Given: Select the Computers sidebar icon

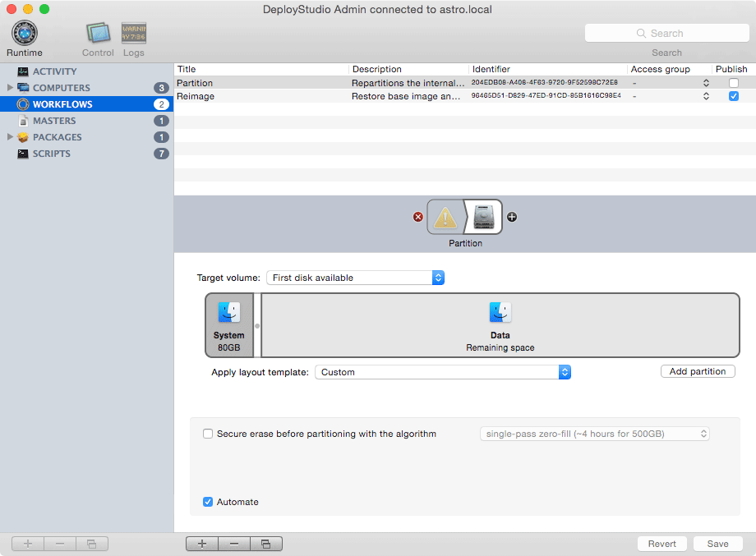Looking at the screenshot, I should pyautogui.click(x=23, y=88).
